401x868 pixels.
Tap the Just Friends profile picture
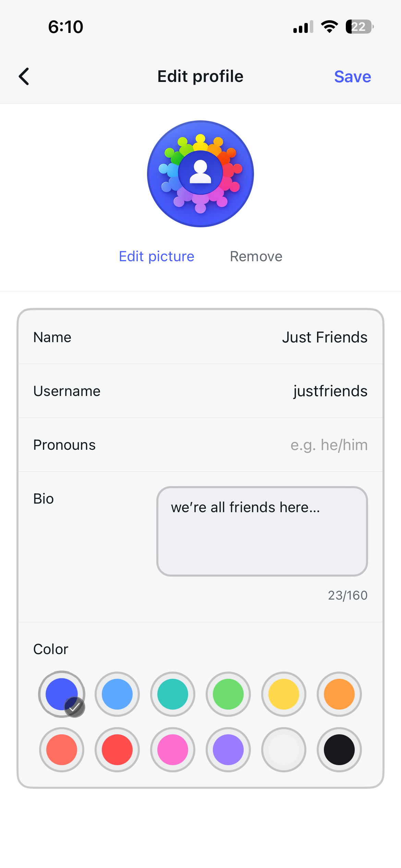[200, 174]
